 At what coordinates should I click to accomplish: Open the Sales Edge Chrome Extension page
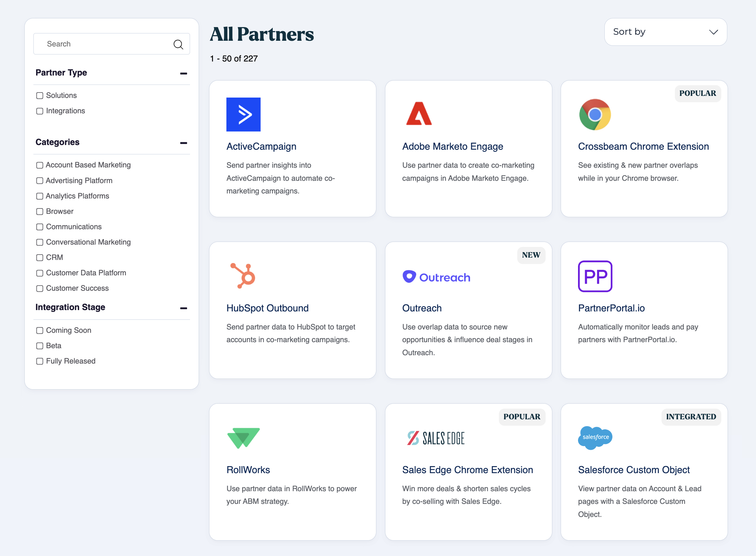[x=467, y=470]
